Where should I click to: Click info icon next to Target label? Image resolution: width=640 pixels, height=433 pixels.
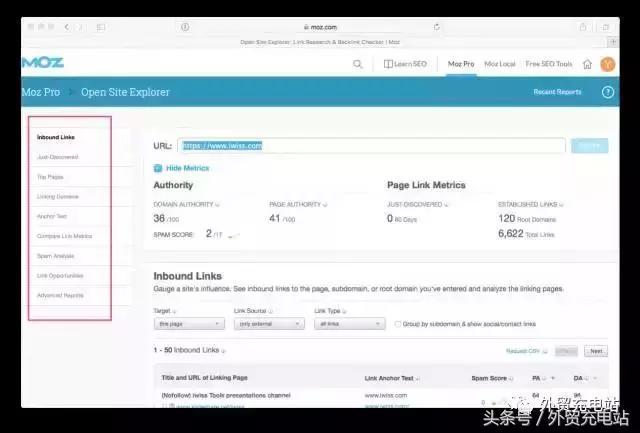click(174, 311)
